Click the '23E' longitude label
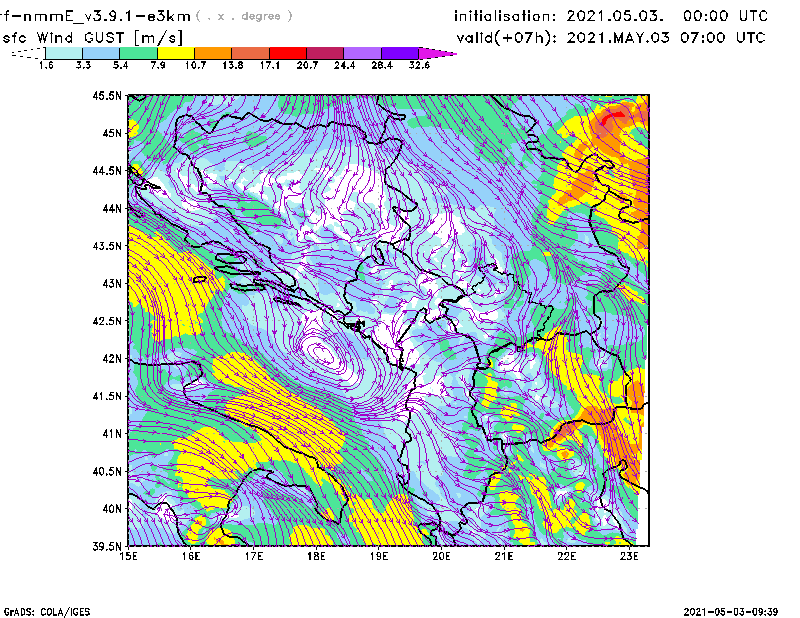The height and width of the screenshot is (618, 800). coord(629,556)
